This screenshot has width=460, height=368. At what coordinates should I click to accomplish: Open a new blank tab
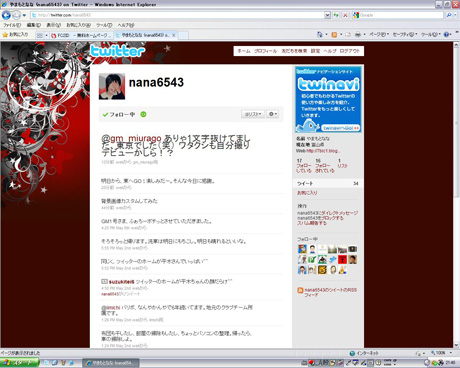pyautogui.click(x=184, y=35)
